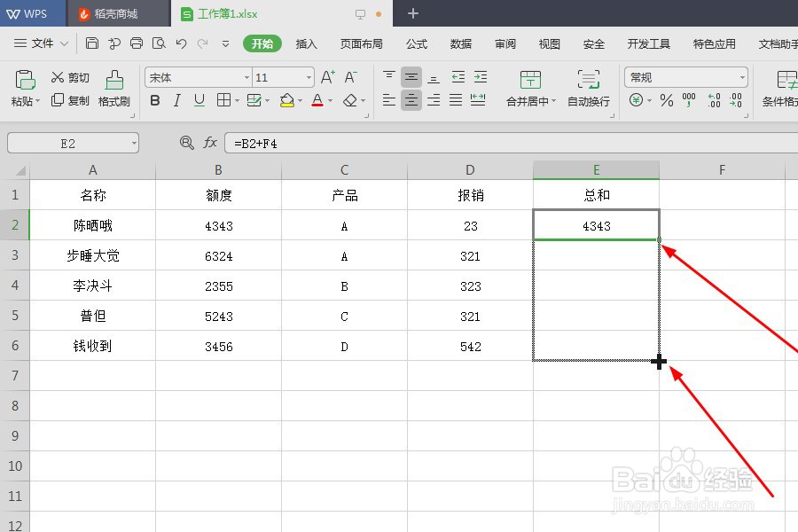Click column E header

click(x=596, y=170)
